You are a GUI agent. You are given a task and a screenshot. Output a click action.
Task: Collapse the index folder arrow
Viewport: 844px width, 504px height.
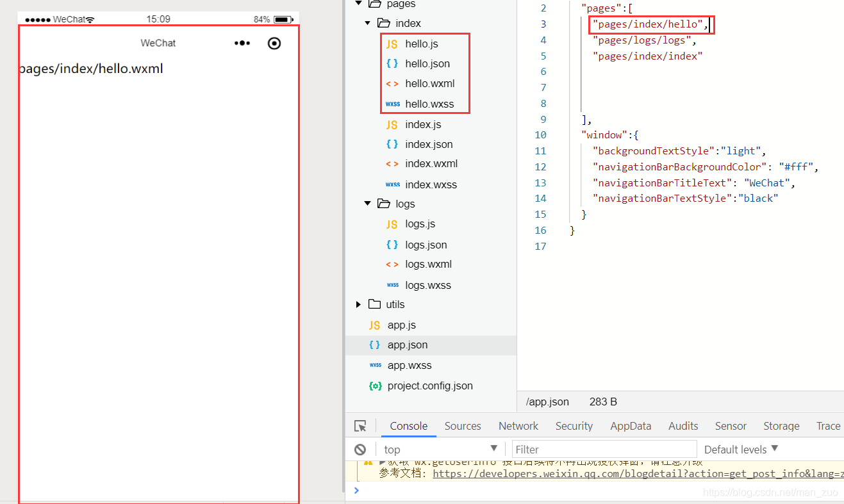tap(367, 23)
